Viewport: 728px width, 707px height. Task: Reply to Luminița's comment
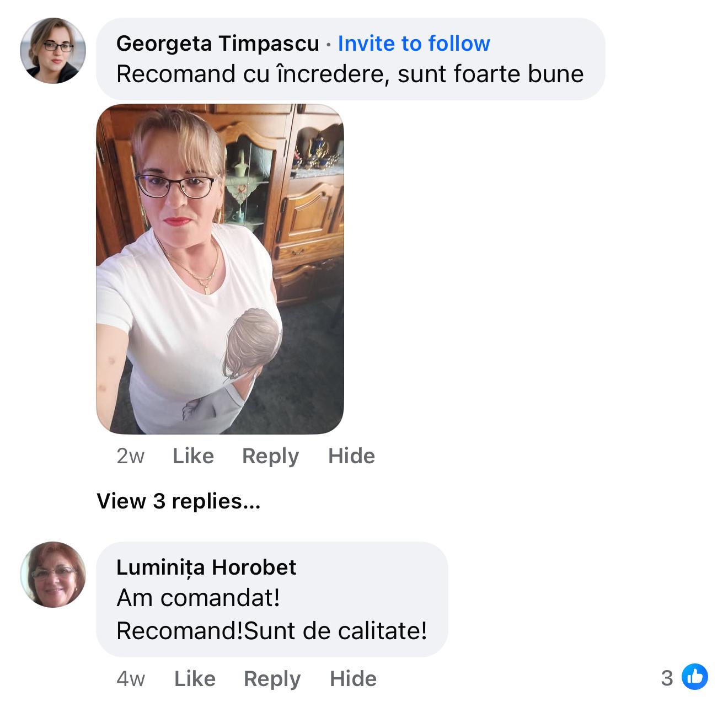[x=272, y=679]
